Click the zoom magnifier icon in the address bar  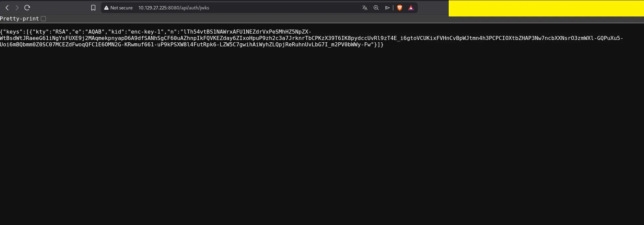click(x=376, y=8)
